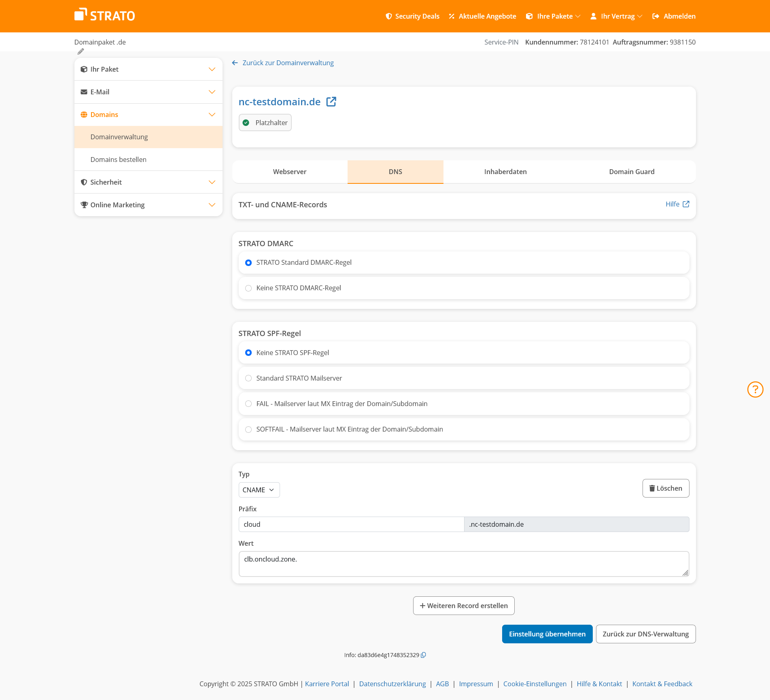Open the Impressum footer link
The image size is (770, 700).
(476, 684)
